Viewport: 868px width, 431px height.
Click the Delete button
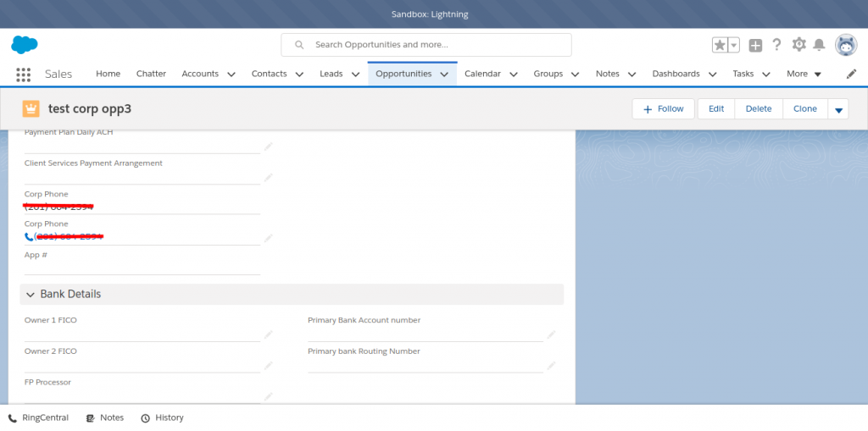(x=759, y=109)
